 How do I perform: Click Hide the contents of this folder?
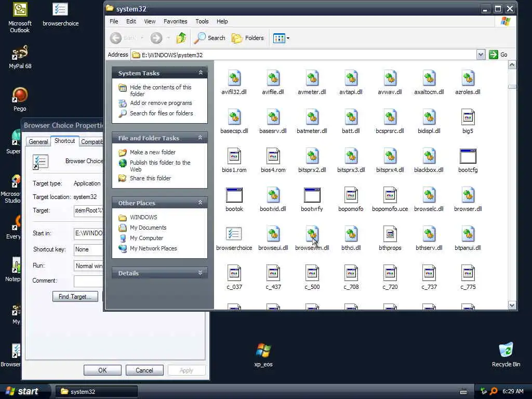[161, 90]
